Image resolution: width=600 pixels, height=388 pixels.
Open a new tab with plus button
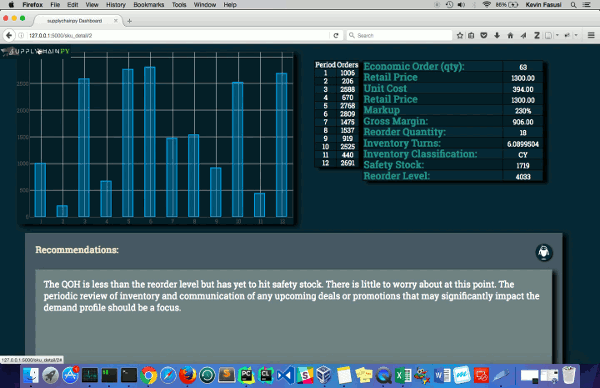point(129,21)
